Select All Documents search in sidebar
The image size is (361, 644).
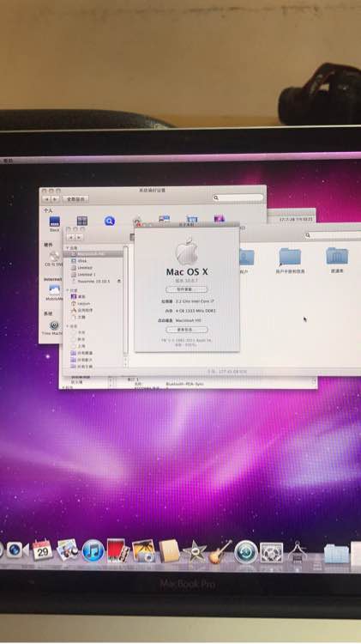click(x=95, y=366)
